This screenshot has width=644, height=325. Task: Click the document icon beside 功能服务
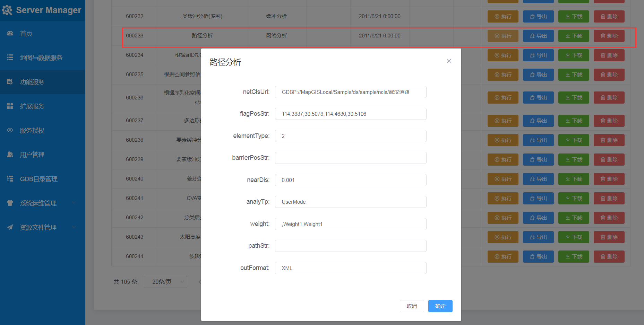(x=10, y=82)
